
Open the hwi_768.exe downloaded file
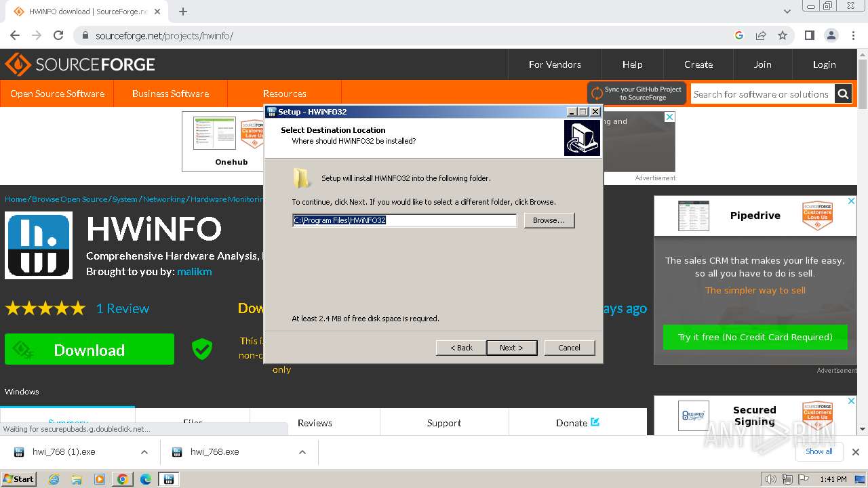pos(214,452)
